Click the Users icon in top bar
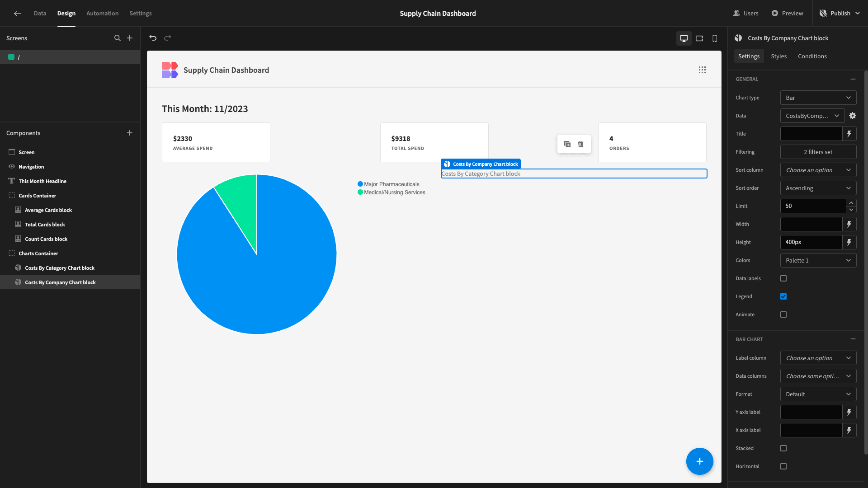The height and width of the screenshot is (488, 868). [736, 14]
